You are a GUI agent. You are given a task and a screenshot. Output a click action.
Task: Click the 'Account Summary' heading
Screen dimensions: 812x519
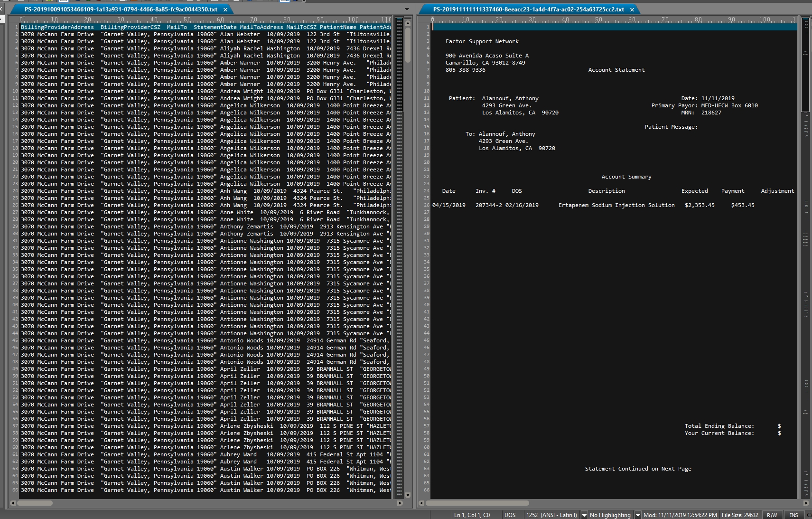[626, 177]
